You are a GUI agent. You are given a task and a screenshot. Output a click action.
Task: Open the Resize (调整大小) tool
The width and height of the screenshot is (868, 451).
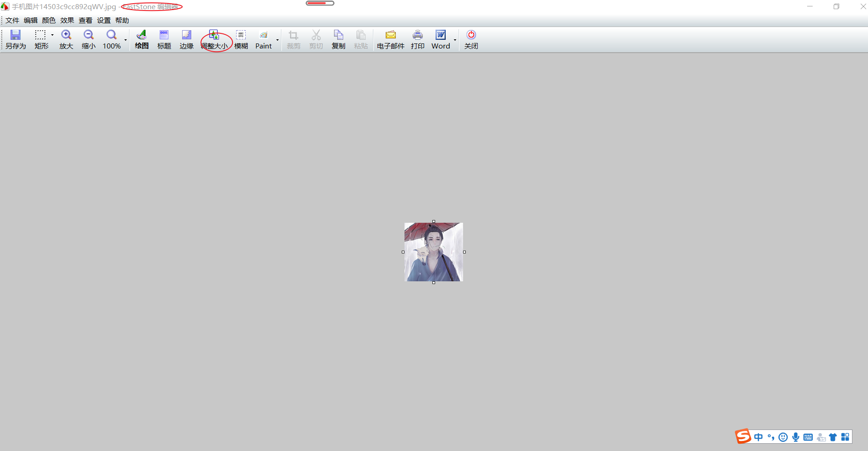pos(214,39)
